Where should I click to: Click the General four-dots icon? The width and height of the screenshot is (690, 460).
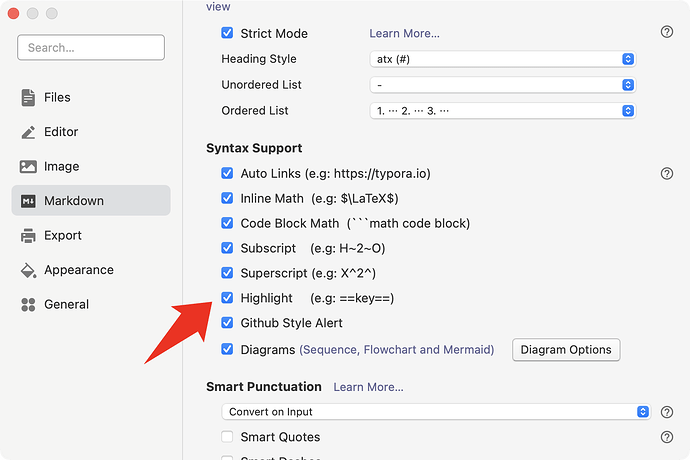28,305
